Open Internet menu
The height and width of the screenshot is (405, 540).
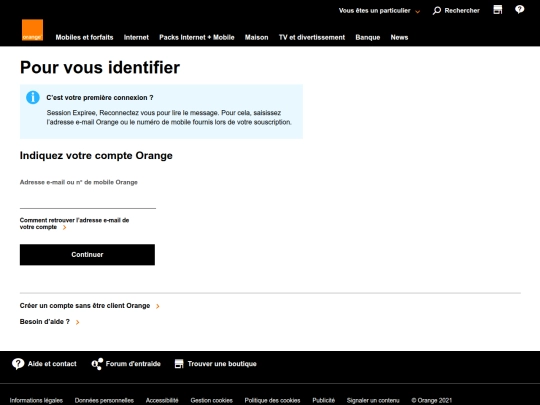[136, 38]
